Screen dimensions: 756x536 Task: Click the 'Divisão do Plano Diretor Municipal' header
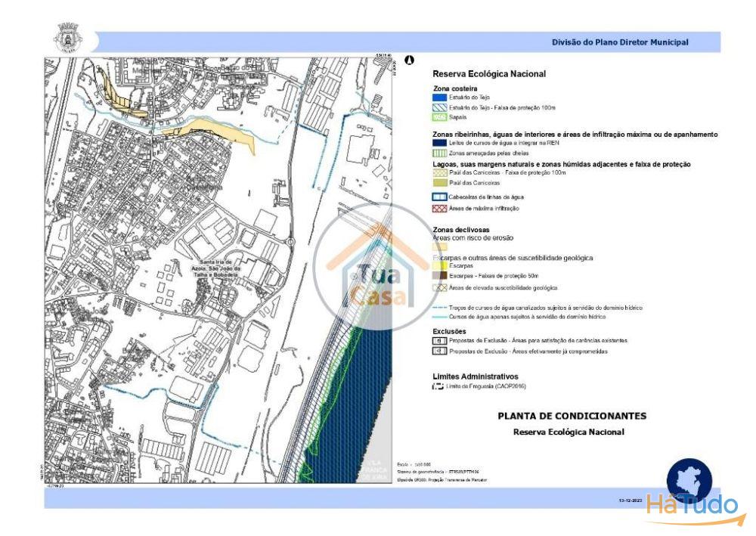[620, 42]
